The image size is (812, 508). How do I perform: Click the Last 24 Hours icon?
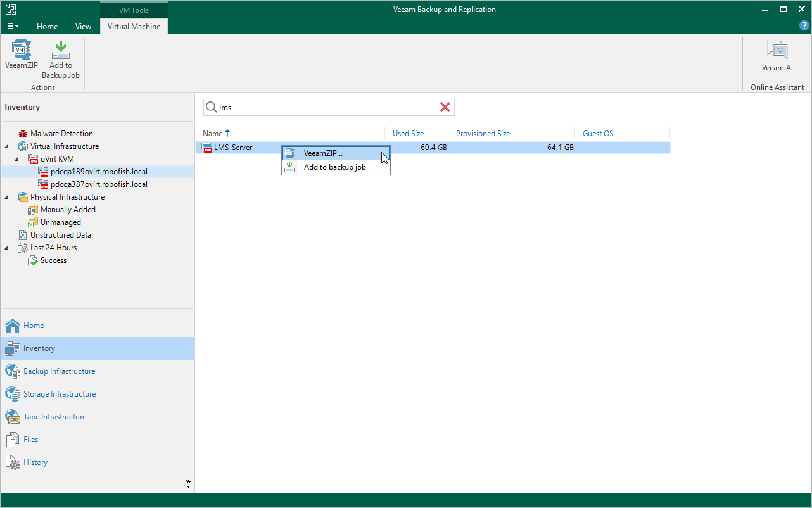pyautogui.click(x=23, y=248)
